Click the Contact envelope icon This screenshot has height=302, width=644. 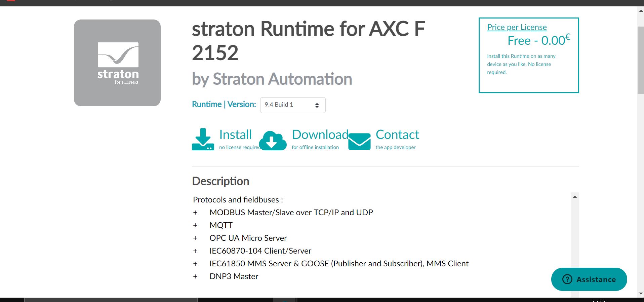coord(359,141)
